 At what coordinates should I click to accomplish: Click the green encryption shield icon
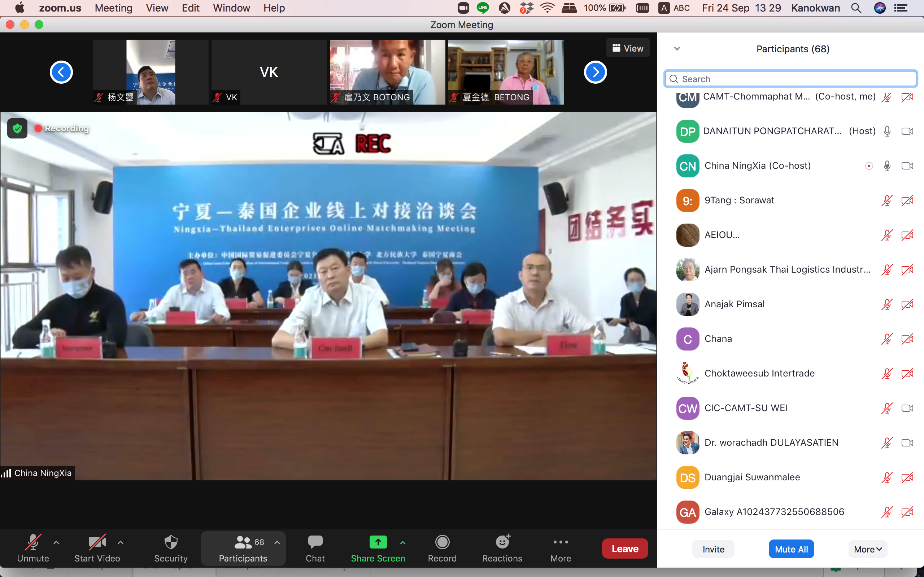[x=17, y=128]
